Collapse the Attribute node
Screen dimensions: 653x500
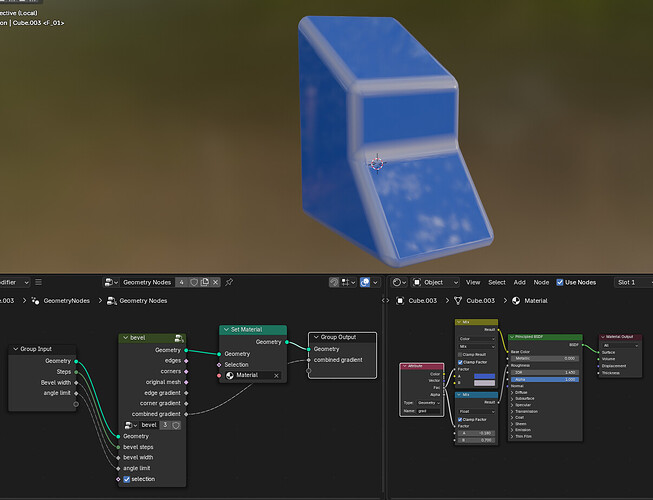(x=404, y=366)
